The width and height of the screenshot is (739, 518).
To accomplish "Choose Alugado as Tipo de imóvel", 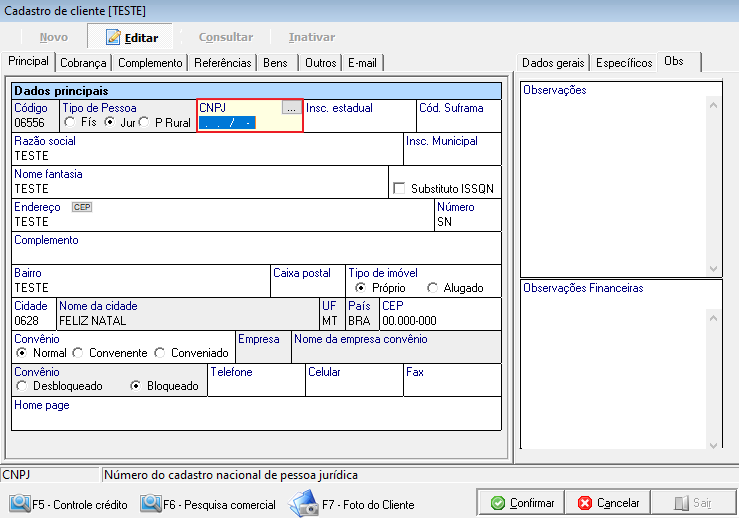I will click(x=432, y=288).
